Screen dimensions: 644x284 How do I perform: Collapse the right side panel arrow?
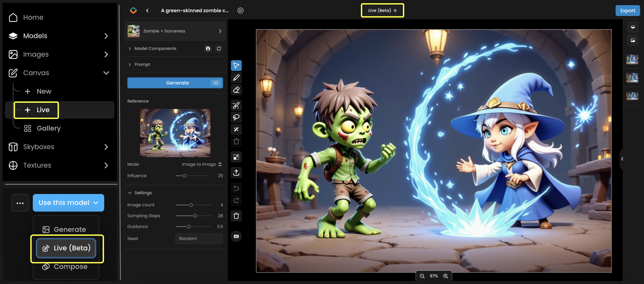[x=622, y=159]
